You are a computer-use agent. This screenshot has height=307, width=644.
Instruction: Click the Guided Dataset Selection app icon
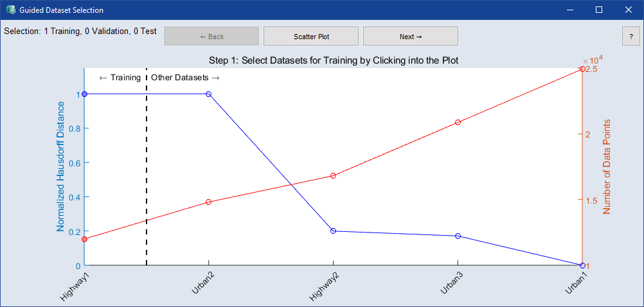(x=10, y=10)
